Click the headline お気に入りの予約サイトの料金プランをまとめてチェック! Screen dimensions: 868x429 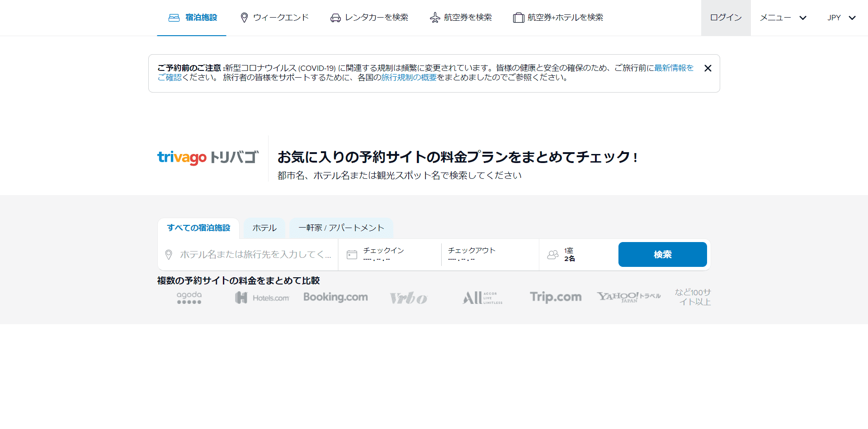[x=458, y=157]
